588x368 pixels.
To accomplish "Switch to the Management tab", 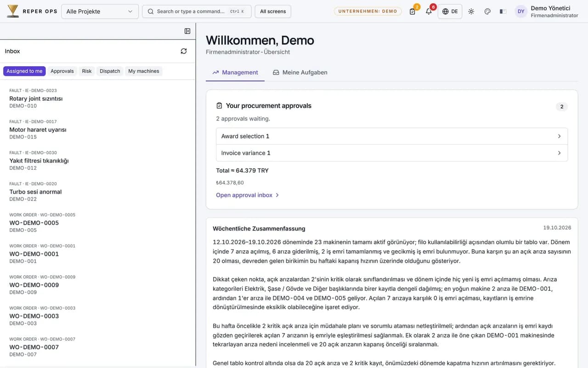I will pos(235,72).
